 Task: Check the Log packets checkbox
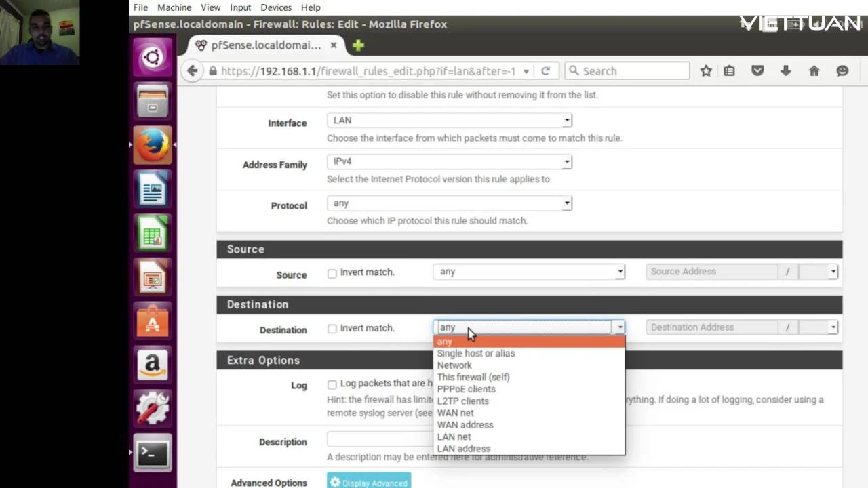pos(332,384)
